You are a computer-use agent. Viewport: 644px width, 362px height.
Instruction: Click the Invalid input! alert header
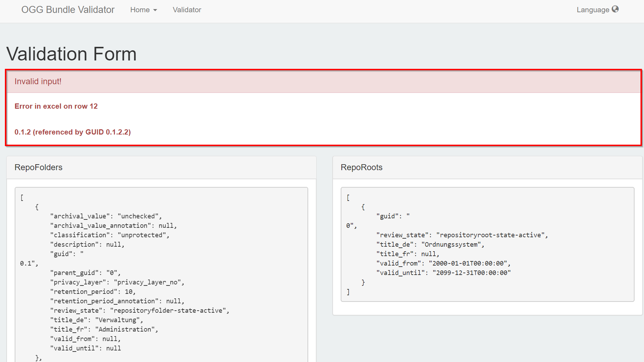[324, 81]
